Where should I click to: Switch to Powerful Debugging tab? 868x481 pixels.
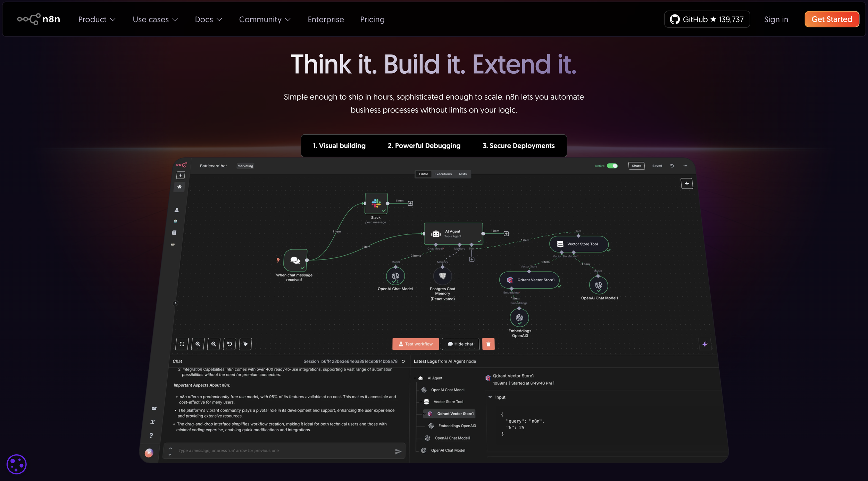[424, 146]
